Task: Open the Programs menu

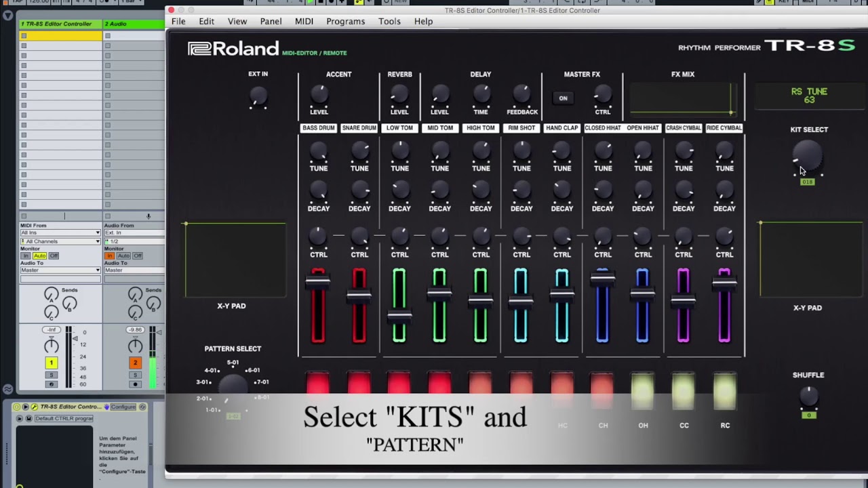Action: tap(345, 21)
